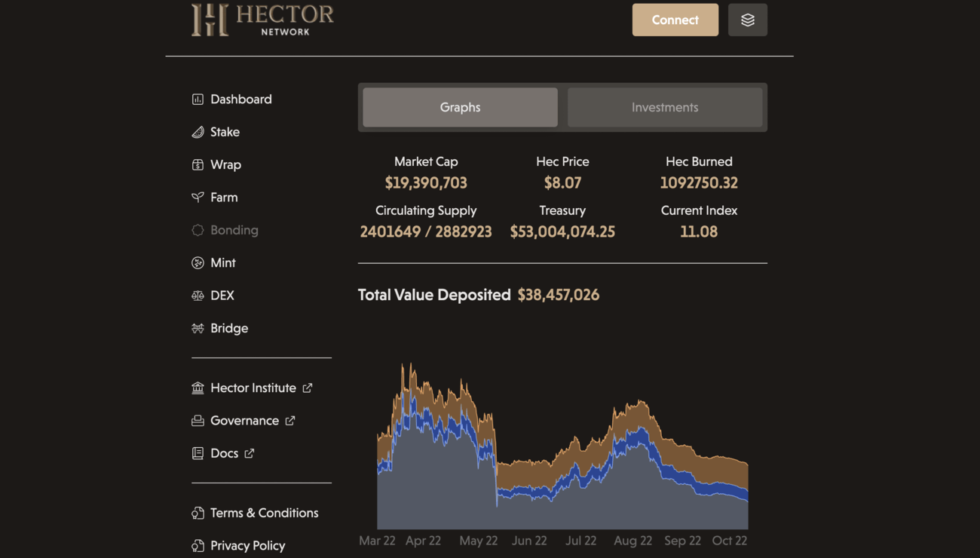Switch to the Graphs tab

[x=460, y=107]
